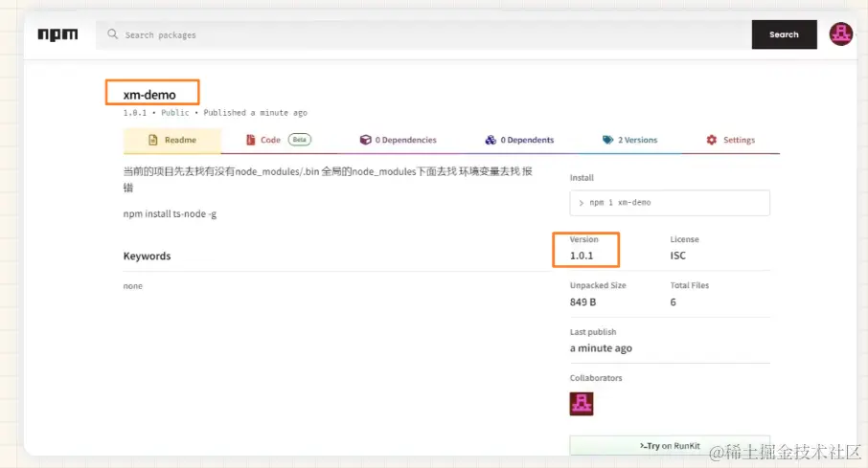Screen dimensions: 868x468
Task: Click the version value 1.0.1 in sidebar
Action: pyautogui.click(x=582, y=256)
